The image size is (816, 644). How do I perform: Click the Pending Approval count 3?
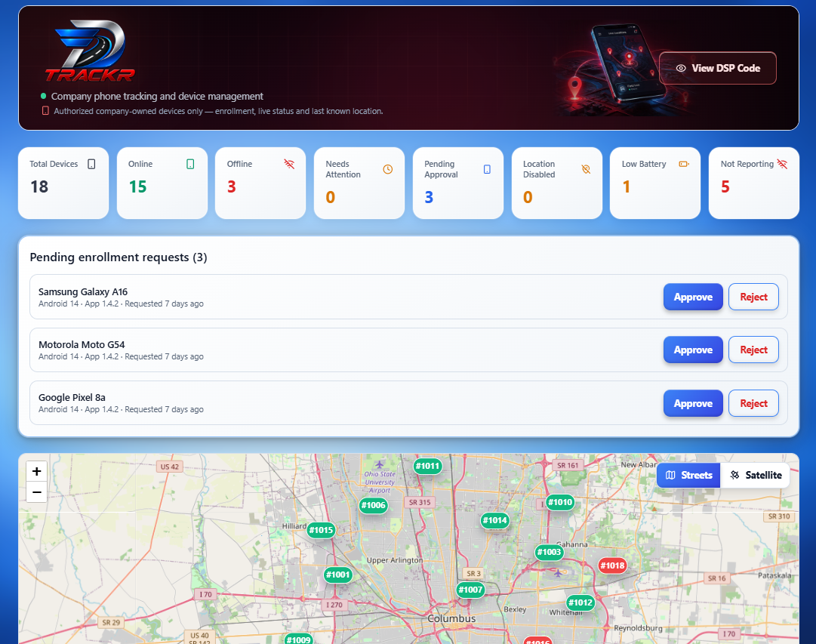coord(429,197)
